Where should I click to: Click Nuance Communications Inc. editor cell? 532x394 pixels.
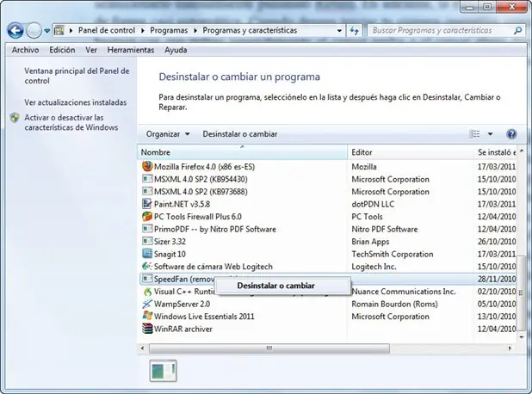coord(404,292)
